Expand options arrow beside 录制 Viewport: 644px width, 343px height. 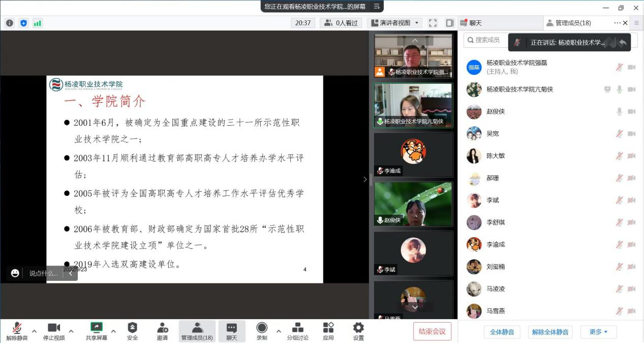pyautogui.click(x=279, y=331)
